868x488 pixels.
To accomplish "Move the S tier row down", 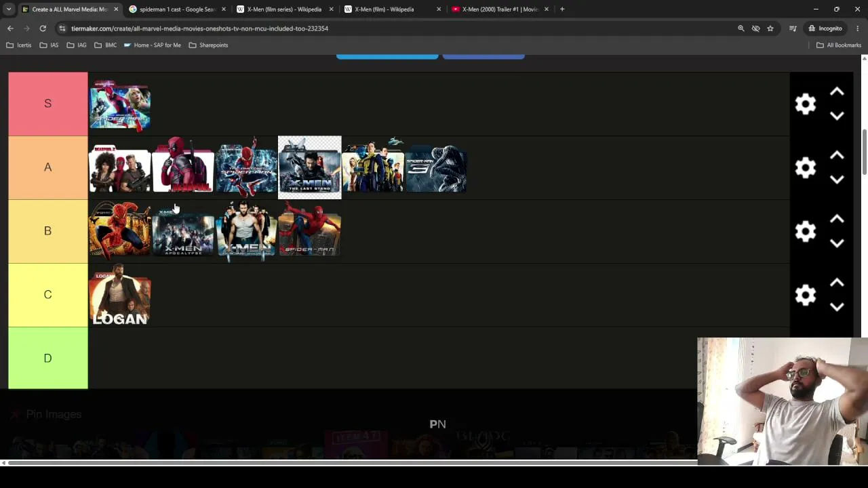I will click(x=837, y=116).
